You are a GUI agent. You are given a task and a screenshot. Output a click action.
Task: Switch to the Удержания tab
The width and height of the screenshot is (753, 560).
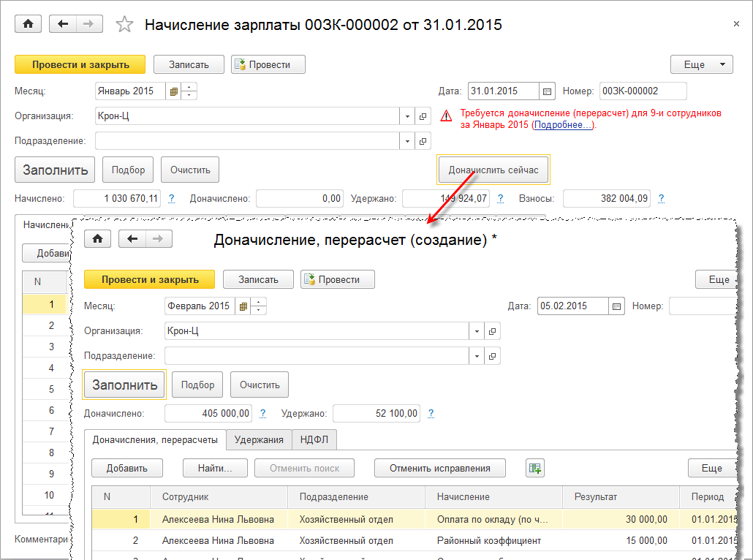click(x=259, y=439)
